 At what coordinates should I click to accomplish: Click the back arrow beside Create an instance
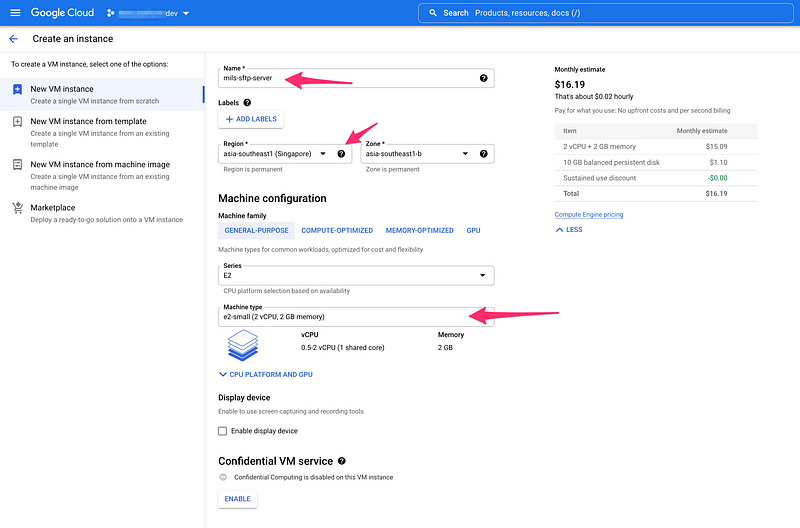coord(13,39)
